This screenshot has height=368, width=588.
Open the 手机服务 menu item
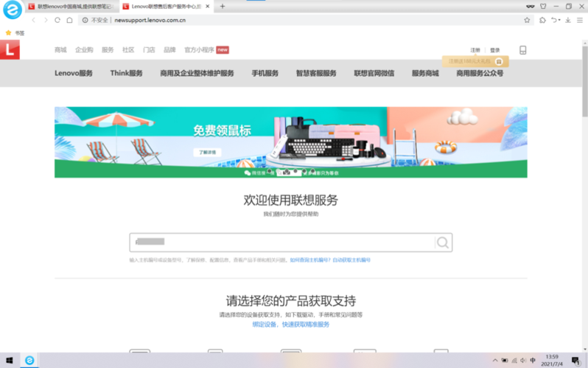coord(265,73)
